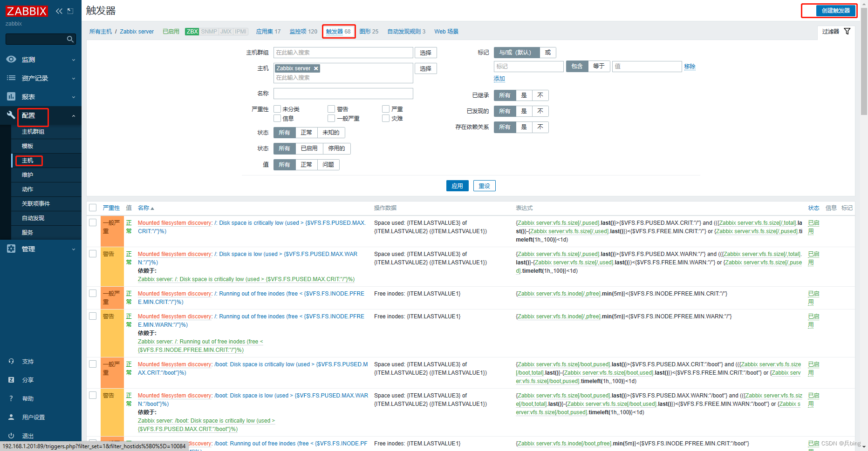868x451 pixels.
Task: Collapse the sidebar with double-chevron icon
Action: pyautogui.click(x=59, y=11)
